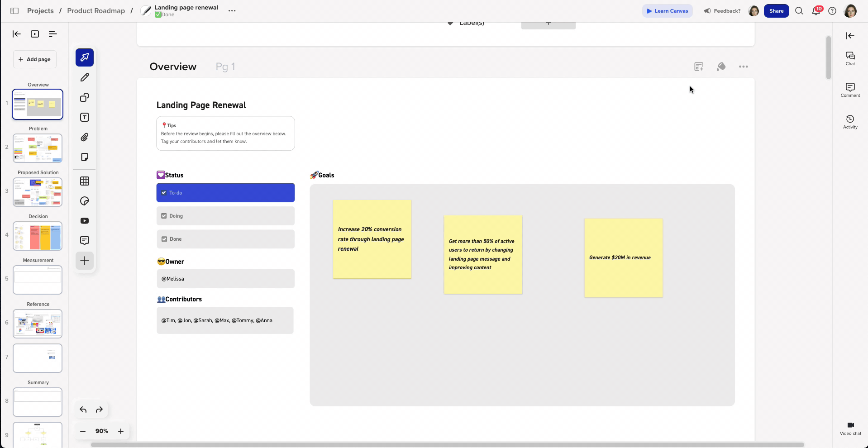This screenshot has width=868, height=448.
Task: Select the pen drawing tool
Action: click(85, 77)
